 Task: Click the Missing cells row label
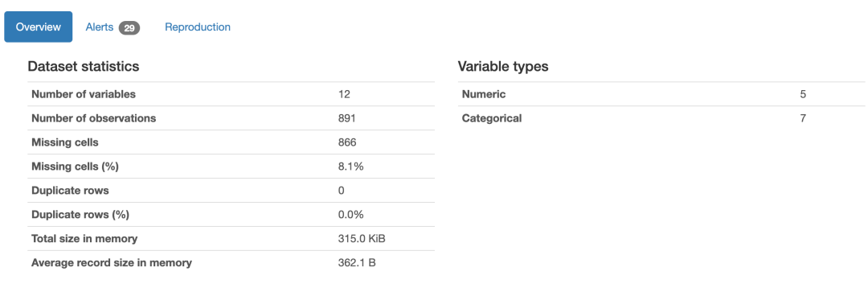(65, 142)
